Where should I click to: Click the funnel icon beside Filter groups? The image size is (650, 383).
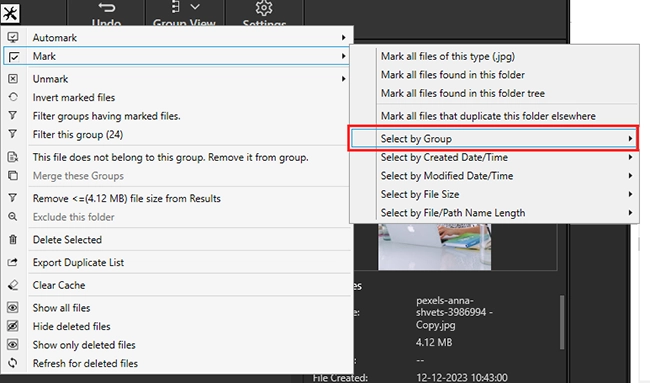pos(13,116)
